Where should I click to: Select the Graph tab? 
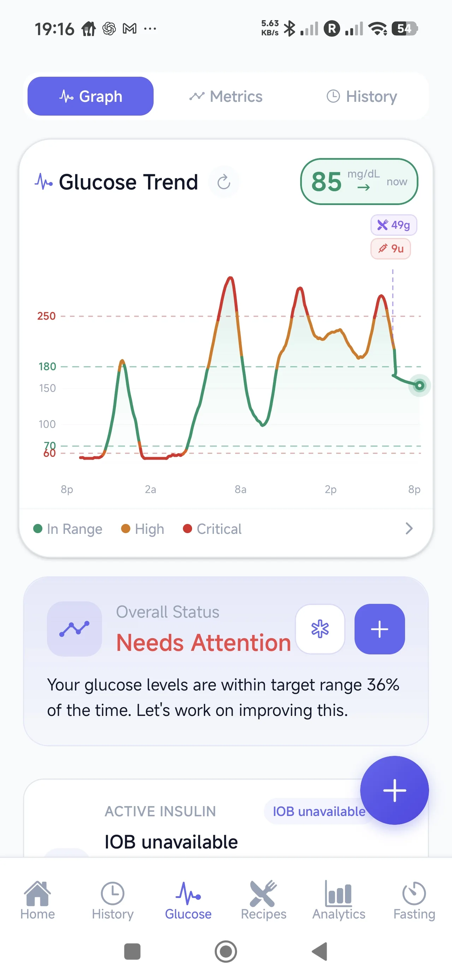pyautogui.click(x=90, y=96)
